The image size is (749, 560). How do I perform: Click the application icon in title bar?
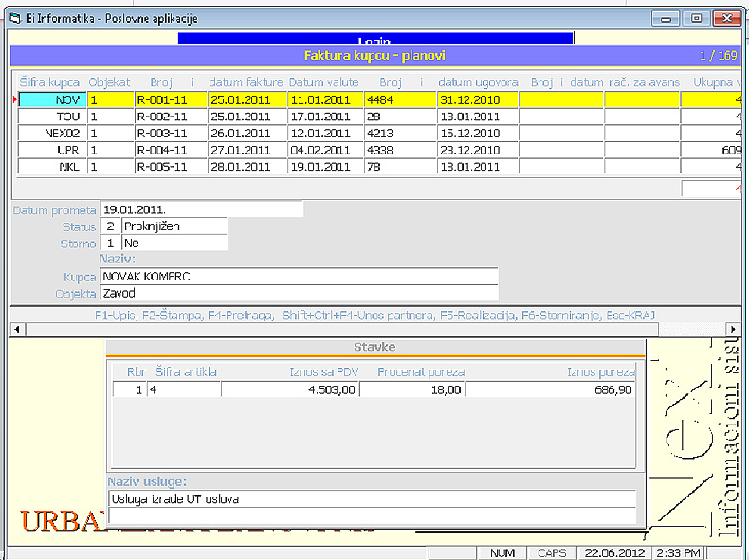tap(13, 18)
